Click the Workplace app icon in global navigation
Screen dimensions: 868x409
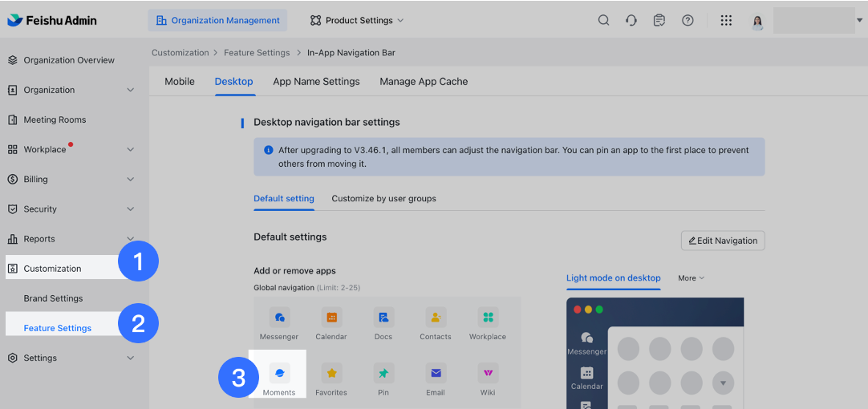488,317
